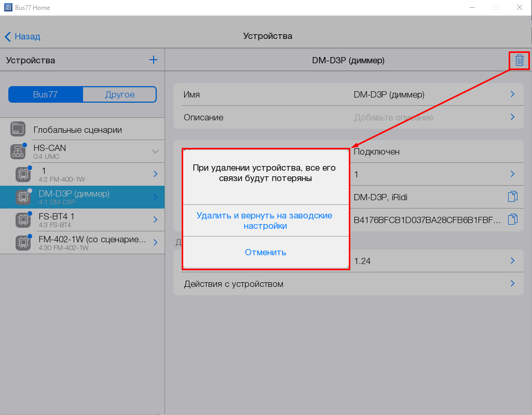Expand Действия с устройством row

click(512, 284)
